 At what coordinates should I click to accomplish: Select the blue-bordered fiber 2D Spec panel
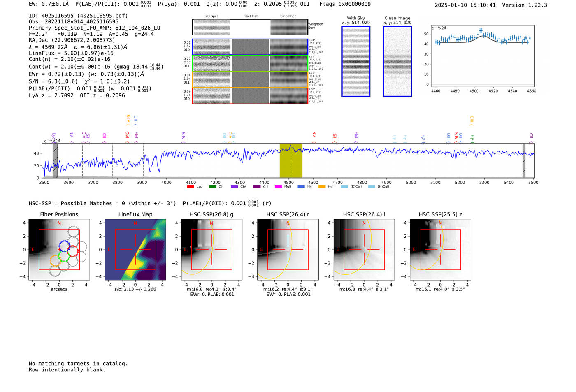point(212,47)
